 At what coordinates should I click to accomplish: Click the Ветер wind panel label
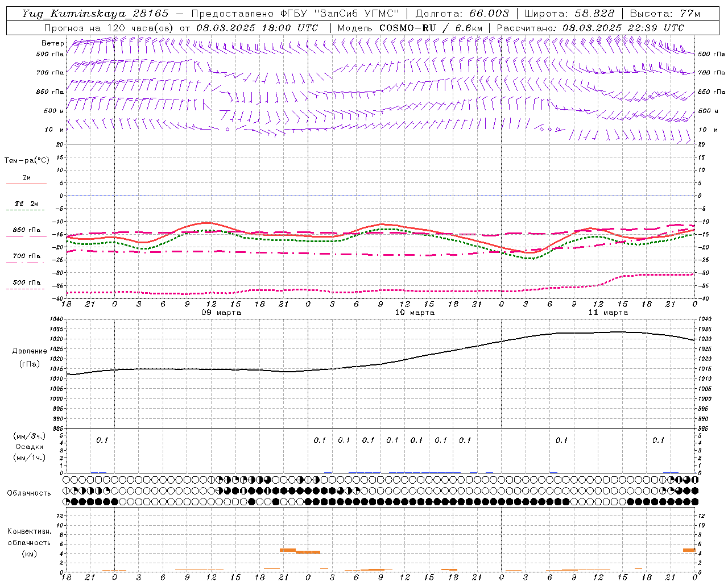[53, 43]
